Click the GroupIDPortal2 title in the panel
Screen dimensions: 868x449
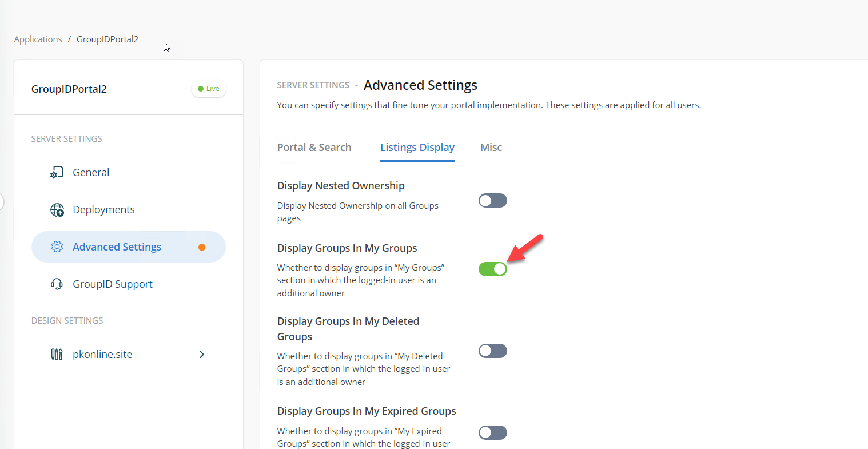[69, 89]
